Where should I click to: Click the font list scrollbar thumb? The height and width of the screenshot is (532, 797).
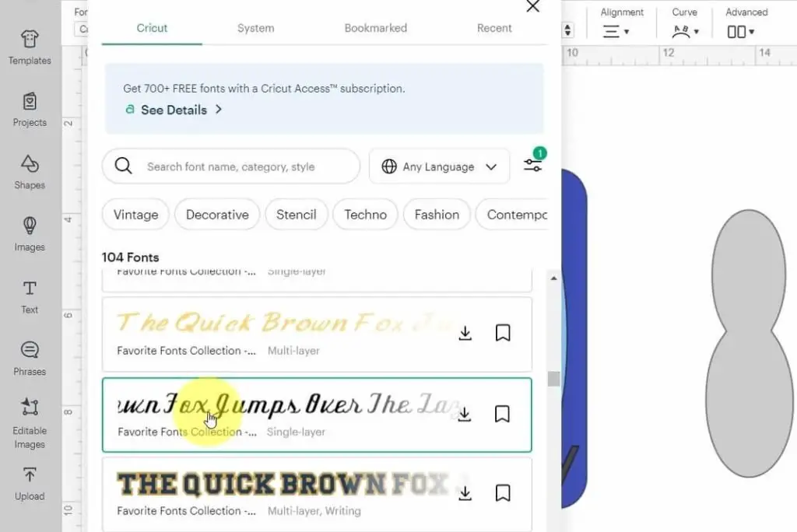tap(553, 379)
